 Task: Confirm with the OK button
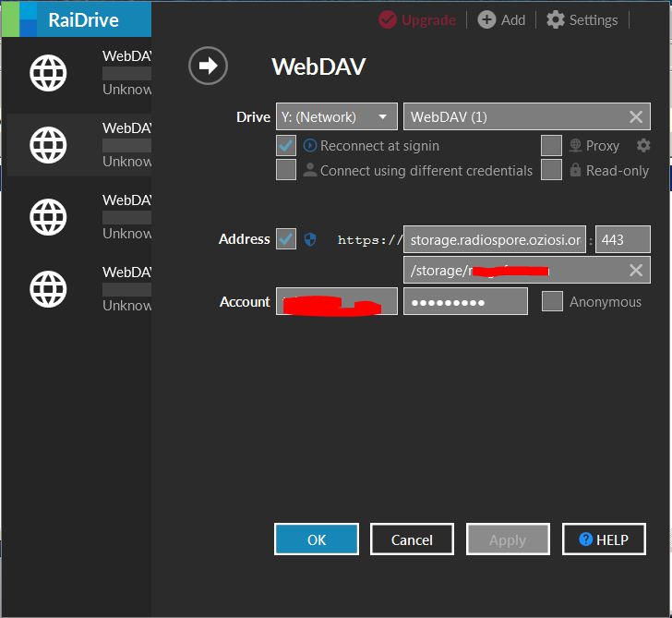click(317, 539)
